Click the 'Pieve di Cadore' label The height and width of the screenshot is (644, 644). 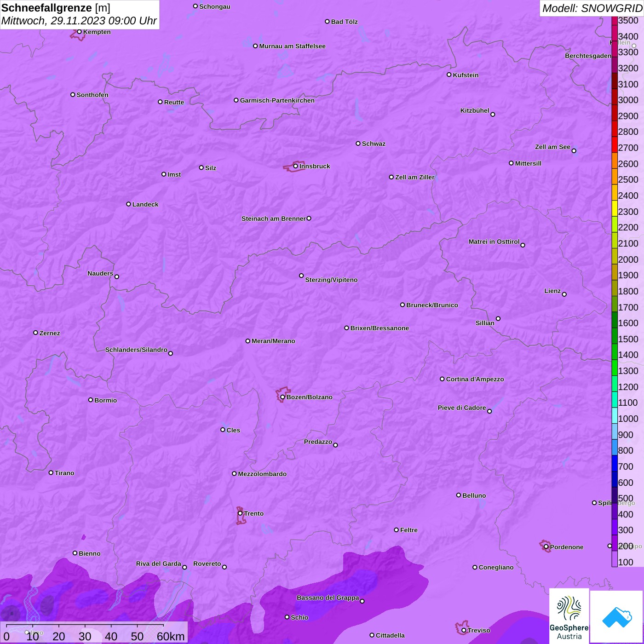tap(462, 408)
